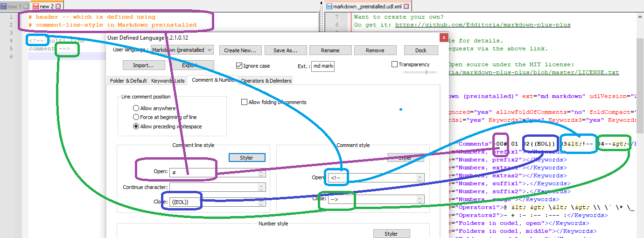Select Force at beginning of line option
The height and width of the screenshot is (238, 644).
pos(136,117)
